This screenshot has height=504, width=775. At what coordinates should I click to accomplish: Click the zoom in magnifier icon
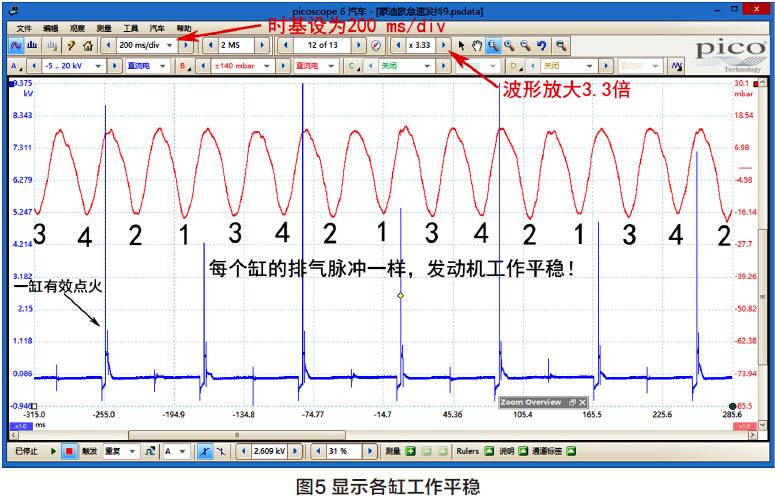(x=509, y=45)
